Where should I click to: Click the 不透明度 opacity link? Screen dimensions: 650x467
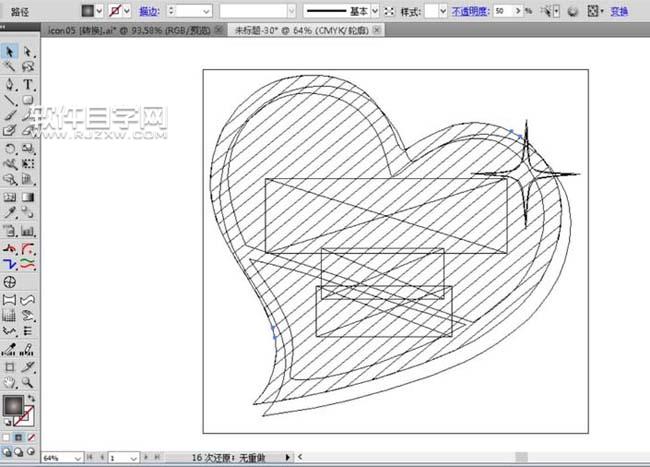point(470,10)
